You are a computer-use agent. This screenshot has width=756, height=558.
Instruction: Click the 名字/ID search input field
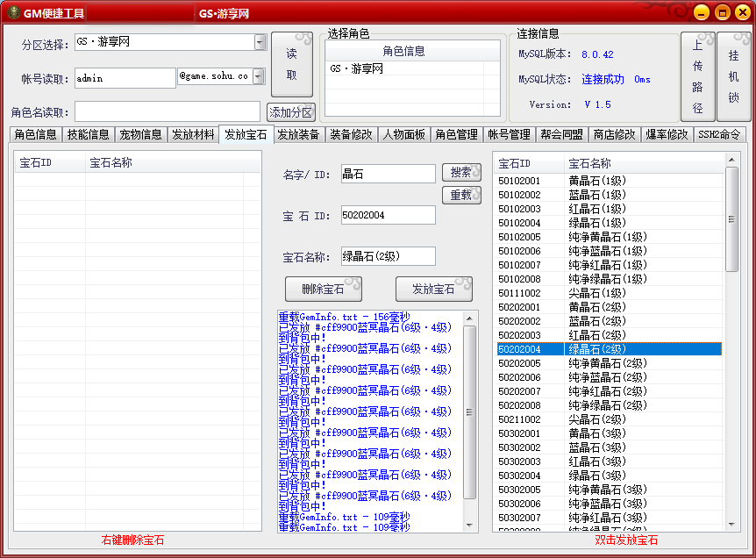click(388, 174)
